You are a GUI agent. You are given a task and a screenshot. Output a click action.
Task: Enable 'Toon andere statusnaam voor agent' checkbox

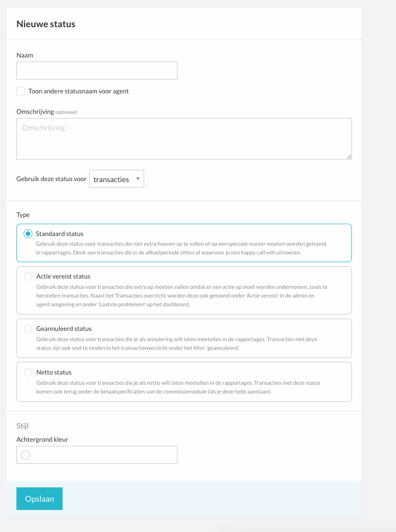pyautogui.click(x=21, y=91)
